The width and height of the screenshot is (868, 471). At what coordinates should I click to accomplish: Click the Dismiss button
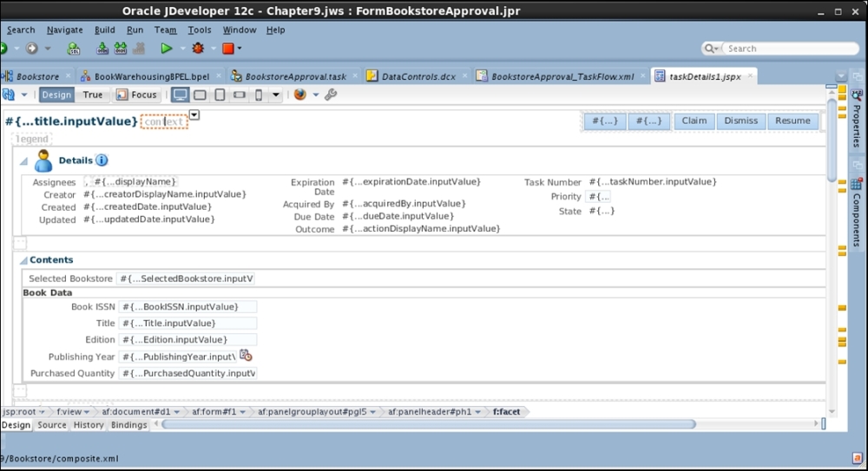point(740,121)
